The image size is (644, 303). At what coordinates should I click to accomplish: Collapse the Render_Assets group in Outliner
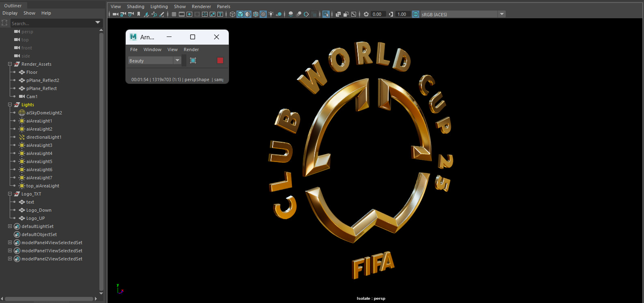10,64
